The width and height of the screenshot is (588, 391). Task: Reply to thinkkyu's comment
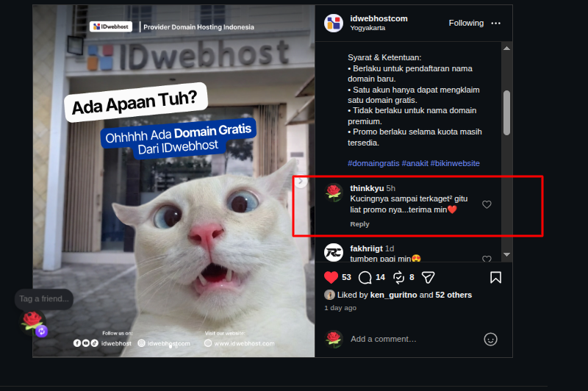click(359, 224)
